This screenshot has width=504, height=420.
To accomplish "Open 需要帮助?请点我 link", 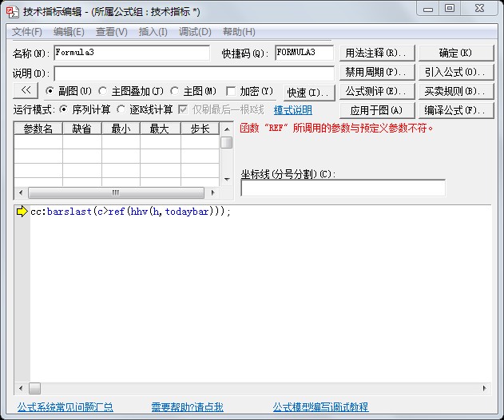I will [187, 407].
